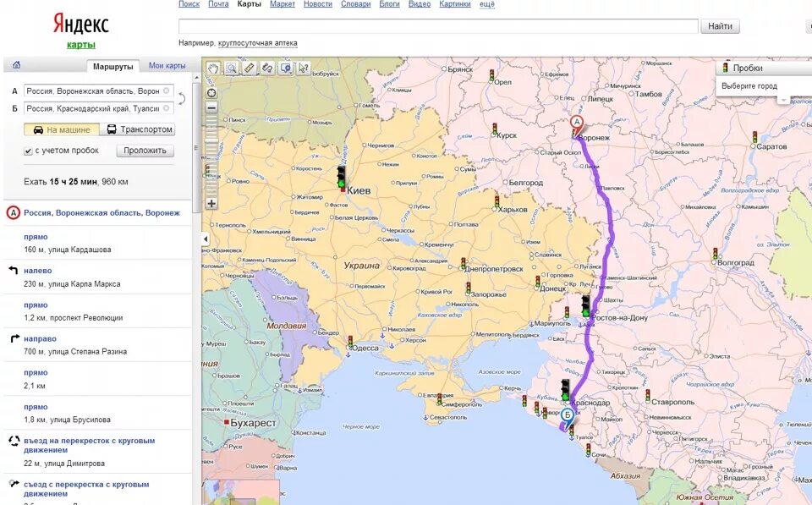Screen dimensions: 812x505
Task: Select the ruler distance tool
Action: click(250, 68)
